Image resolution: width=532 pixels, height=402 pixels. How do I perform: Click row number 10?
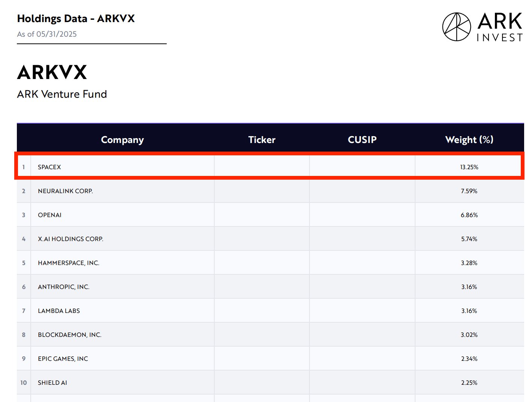24,383
